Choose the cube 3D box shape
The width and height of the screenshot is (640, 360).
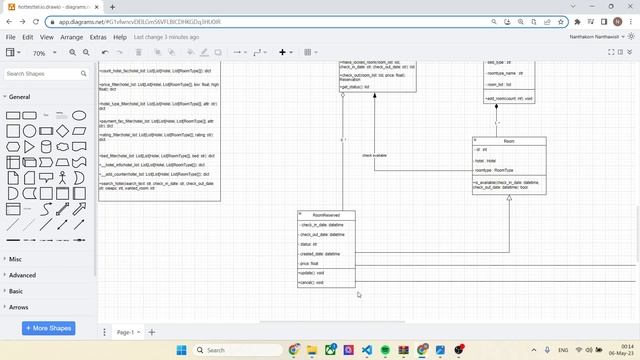pyautogui.click(x=29, y=162)
